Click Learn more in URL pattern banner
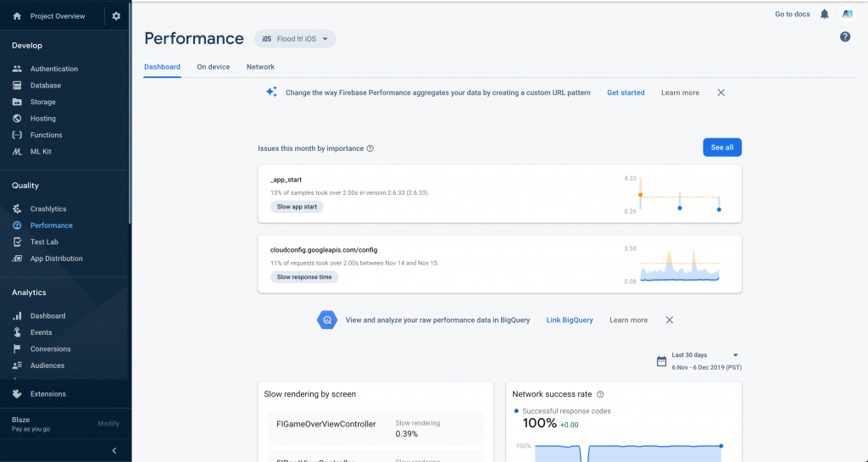The image size is (868, 462). 680,92
